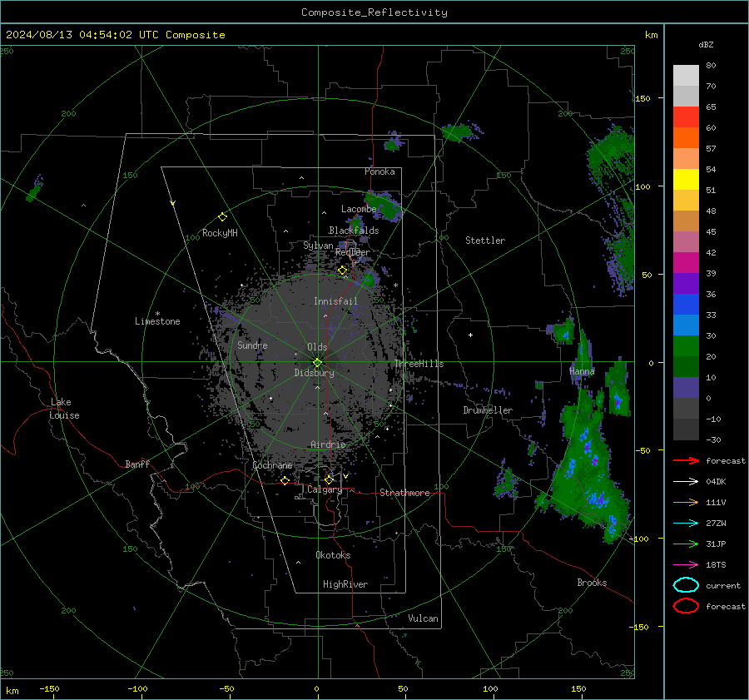
Task: Click the Sylvan label
Action: coord(318,246)
